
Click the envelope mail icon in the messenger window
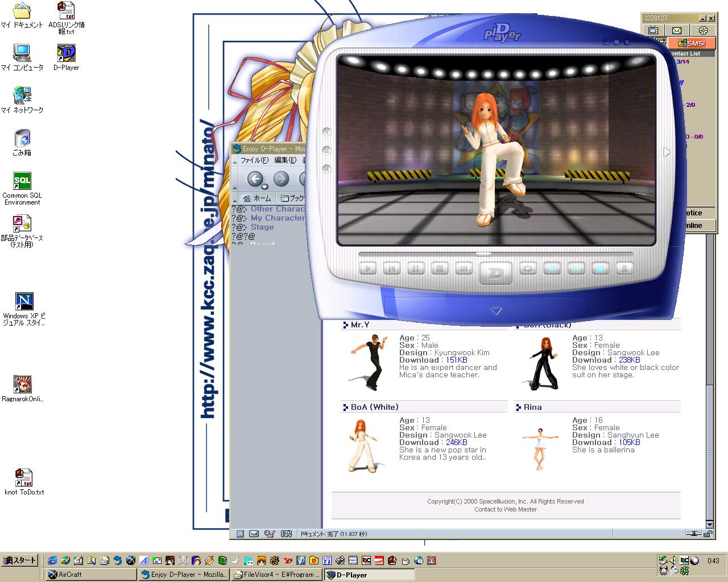click(677, 30)
